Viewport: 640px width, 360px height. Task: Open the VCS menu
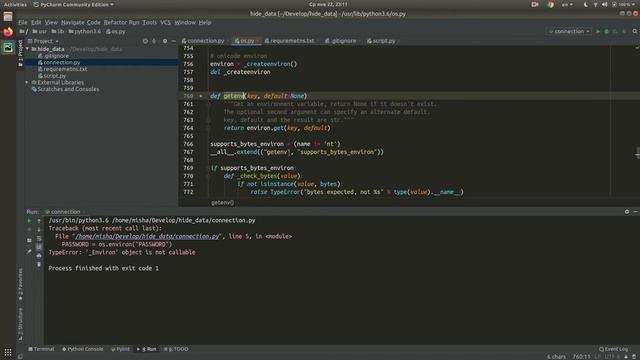click(165, 22)
